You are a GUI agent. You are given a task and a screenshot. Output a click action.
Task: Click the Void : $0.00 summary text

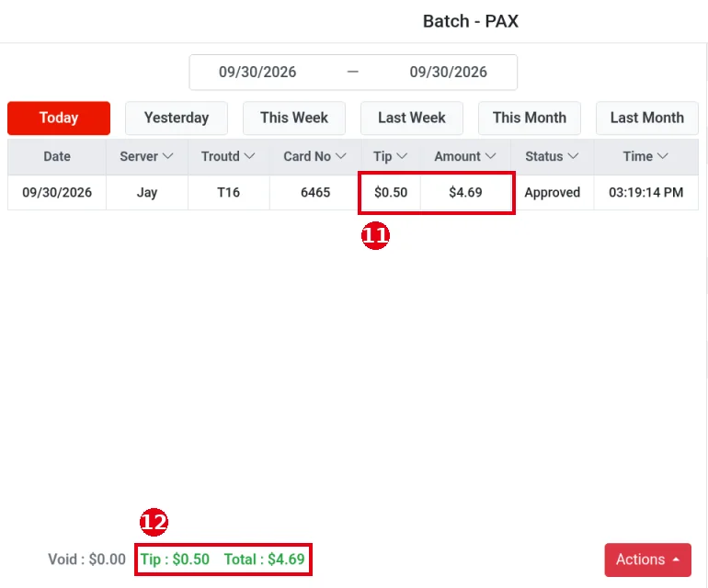(86, 560)
